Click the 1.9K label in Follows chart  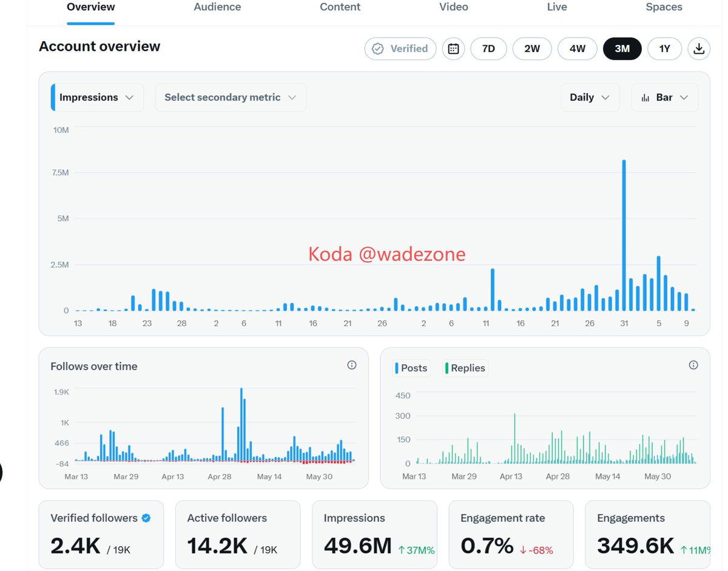pyautogui.click(x=61, y=392)
